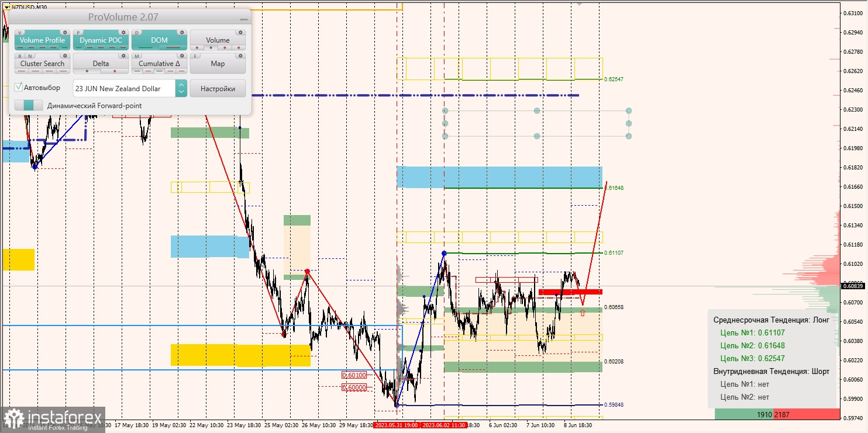This screenshot has height=433, width=868.
Task: Click the 0.59848 level label
Action: pos(614,404)
